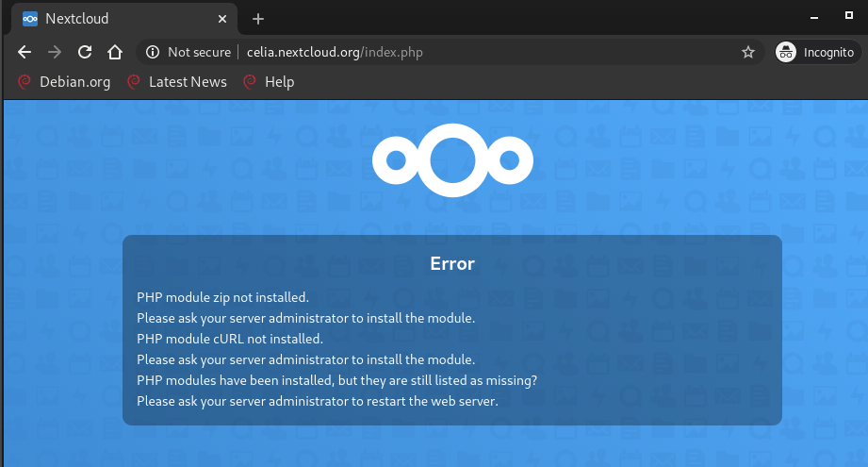
Task: Click 'restart the web server' line
Action: coord(318,401)
